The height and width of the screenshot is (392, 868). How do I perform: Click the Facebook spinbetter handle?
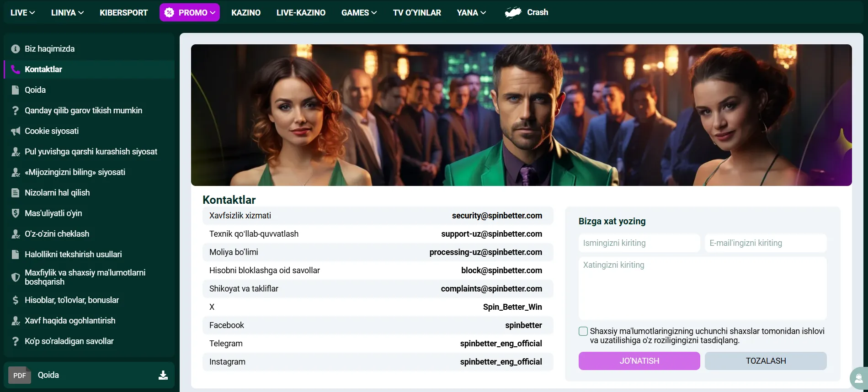tap(523, 325)
